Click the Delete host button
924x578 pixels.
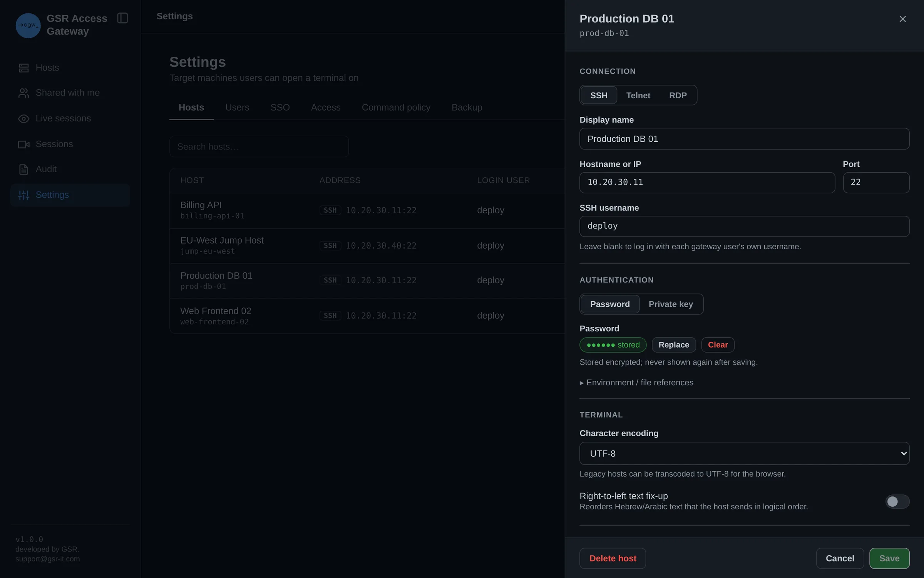tap(613, 558)
